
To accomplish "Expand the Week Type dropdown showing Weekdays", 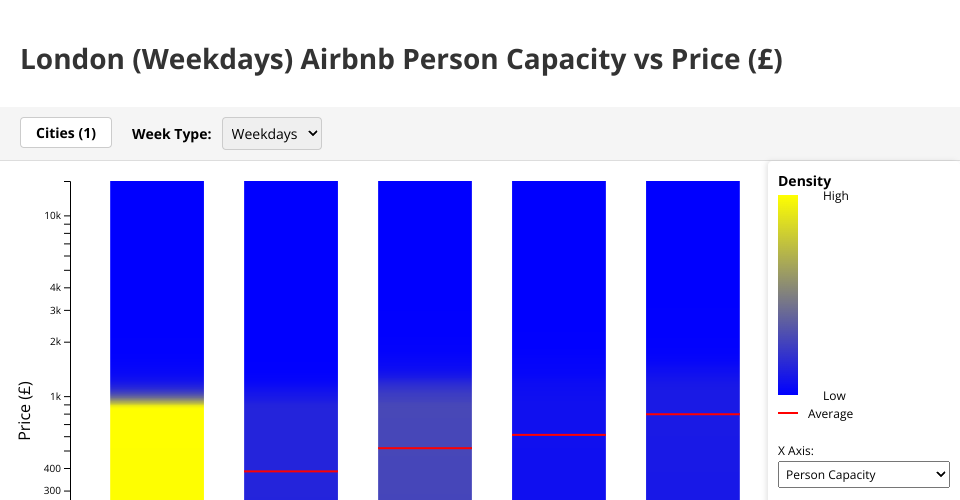I will point(271,133).
